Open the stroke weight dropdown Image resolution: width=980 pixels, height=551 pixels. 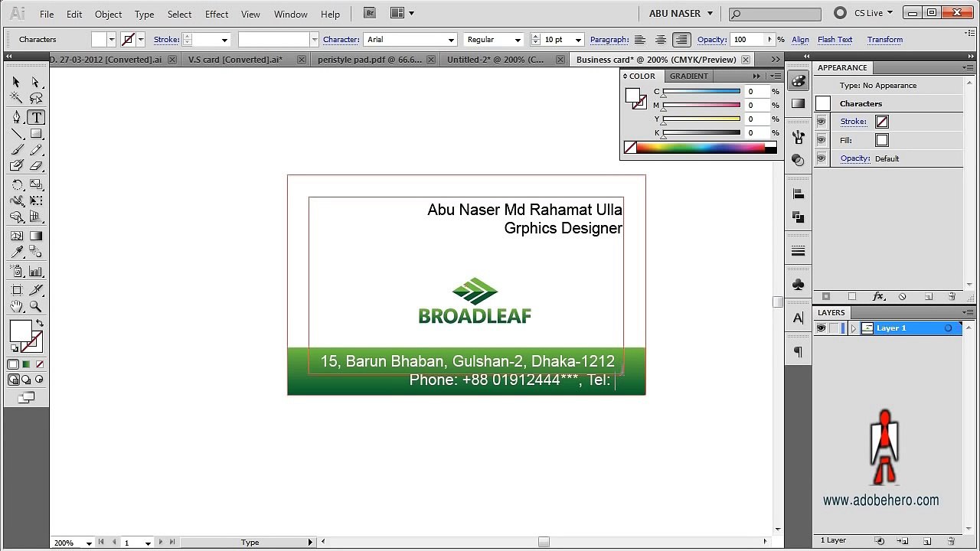[x=224, y=40]
